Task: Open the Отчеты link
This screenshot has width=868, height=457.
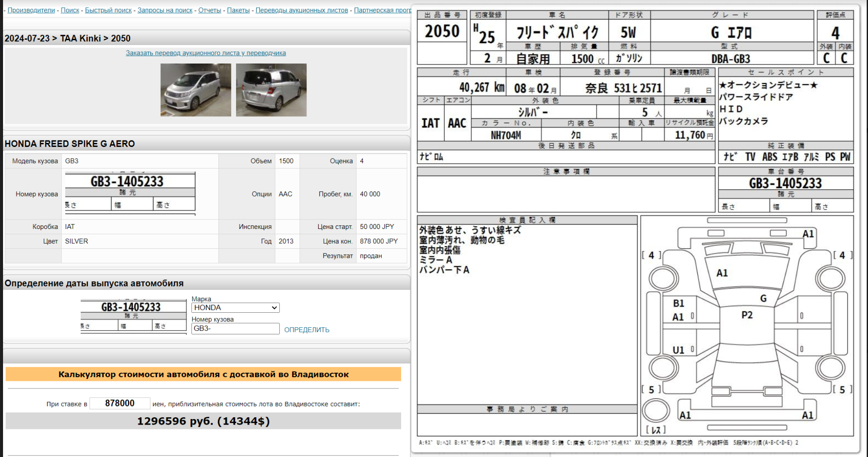Action: [210, 10]
